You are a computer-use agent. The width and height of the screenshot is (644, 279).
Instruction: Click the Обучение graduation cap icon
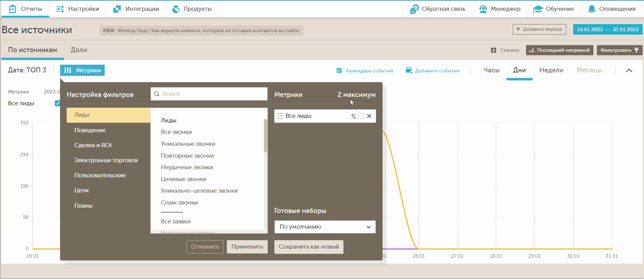pyautogui.click(x=538, y=9)
